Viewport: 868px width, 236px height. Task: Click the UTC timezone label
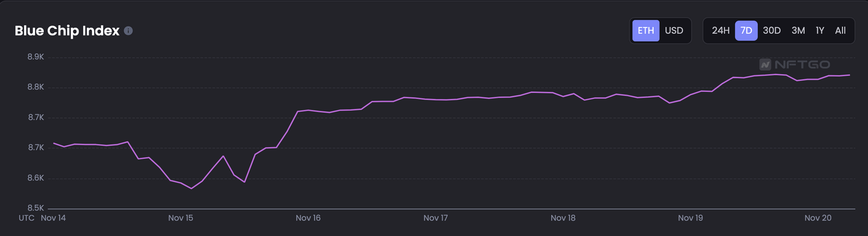[x=26, y=218]
